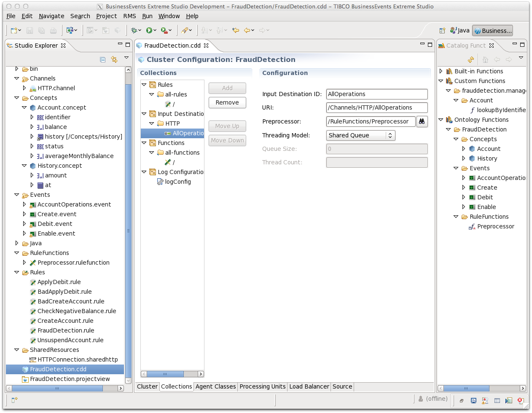Expand the Built-in Functions node
Screen dimensions: 532x413
click(x=441, y=71)
